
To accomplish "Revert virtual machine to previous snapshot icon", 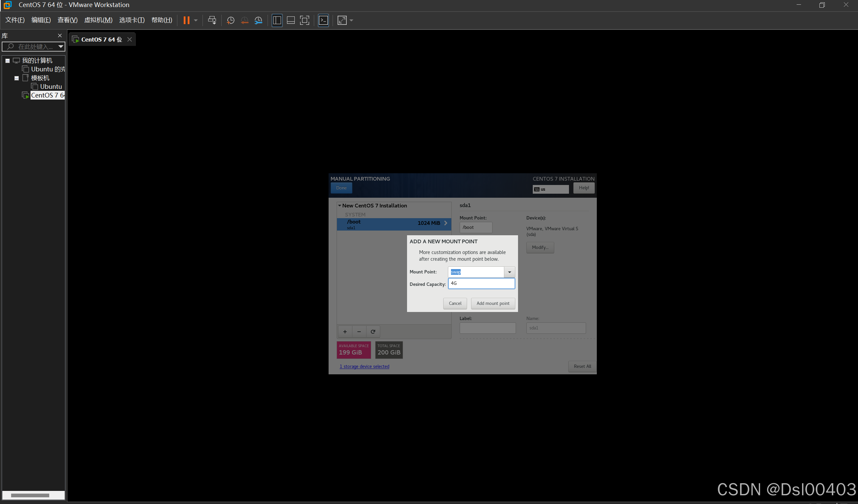I will [244, 20].
